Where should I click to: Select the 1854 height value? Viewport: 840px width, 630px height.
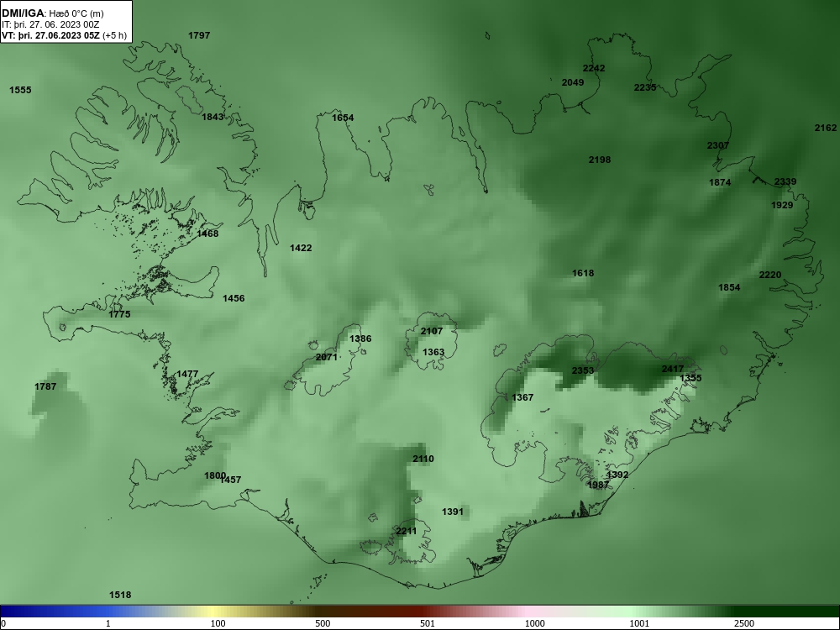coord(729,287)
